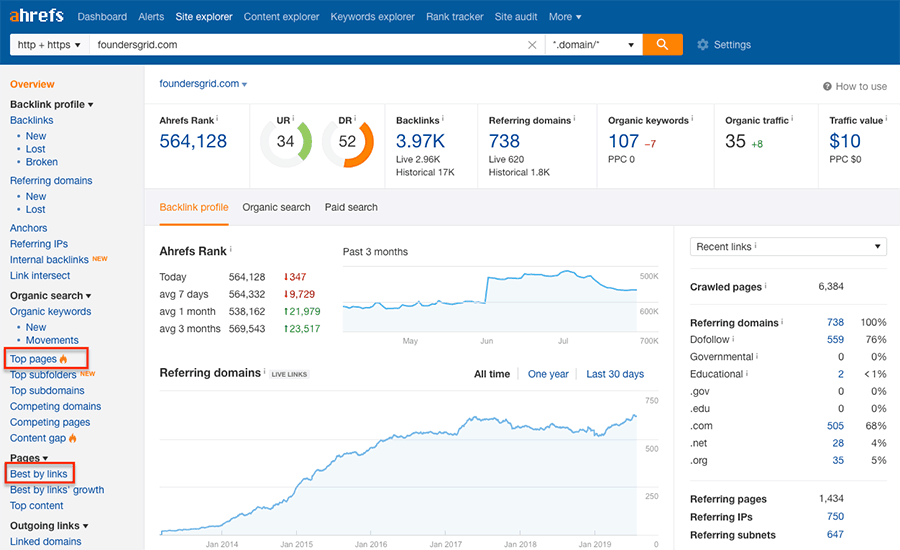Open Settings gear icon
The height and width of the screenshot is (550, 900).
pos(703,45)
